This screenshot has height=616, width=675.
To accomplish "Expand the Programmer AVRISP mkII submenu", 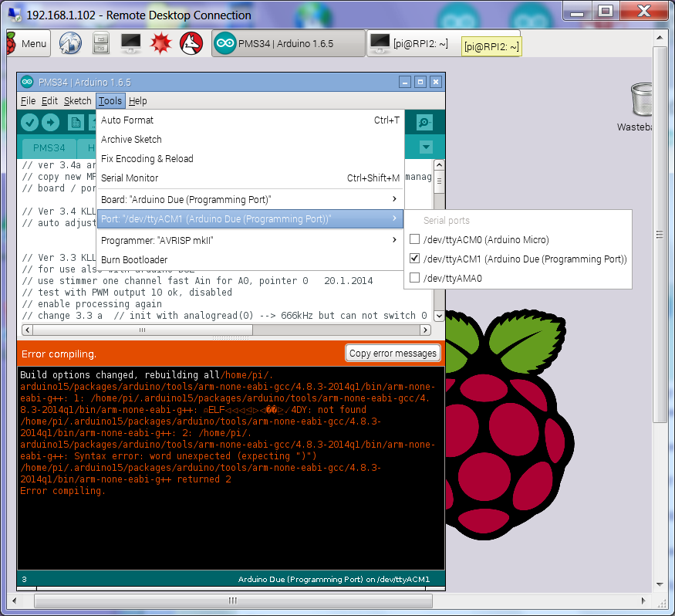I will pos(250,240).
